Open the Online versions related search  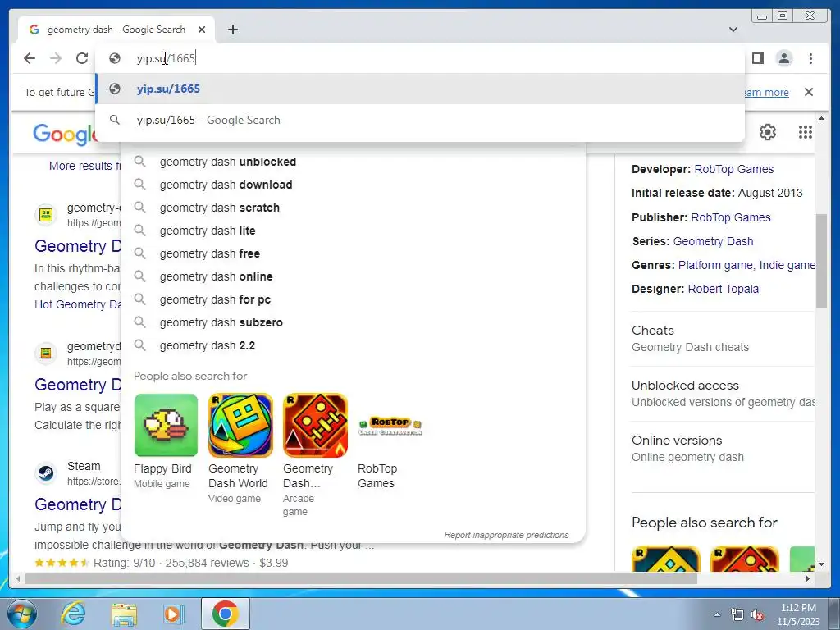(x=723, y=449)
